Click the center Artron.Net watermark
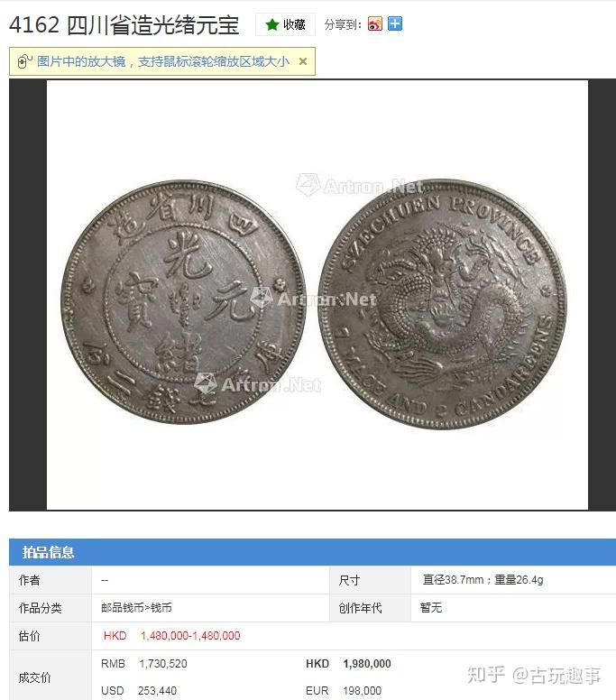Screen dimensions: 616x700 point(313,299)
